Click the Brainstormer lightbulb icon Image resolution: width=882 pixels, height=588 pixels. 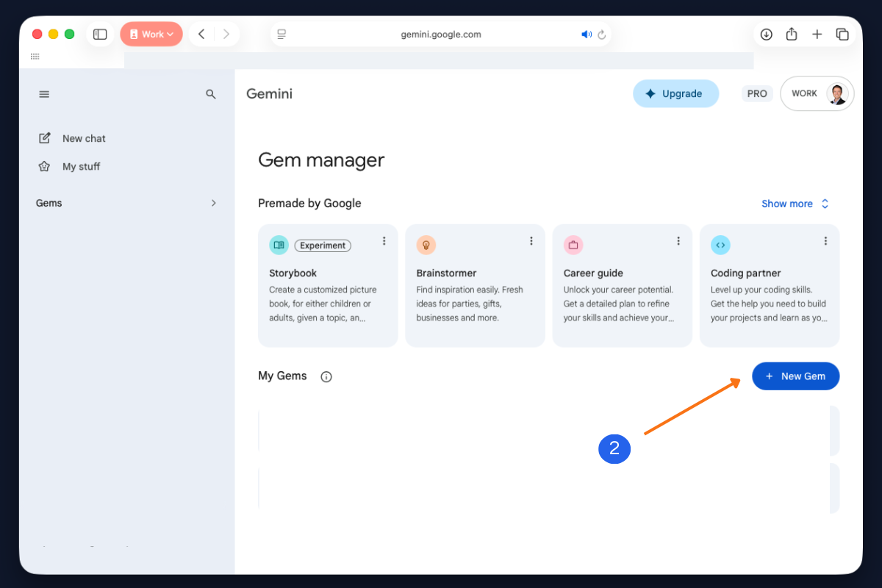click(426, 245)
